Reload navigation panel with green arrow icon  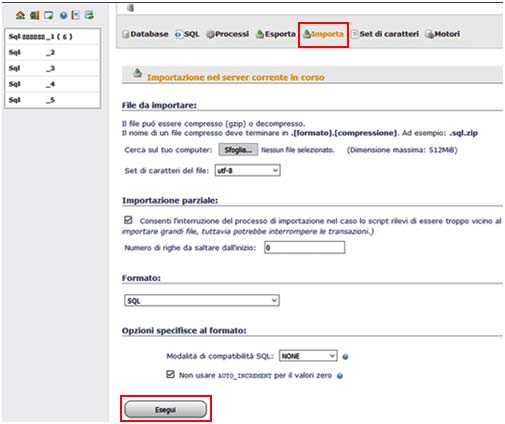pos(89,15)
